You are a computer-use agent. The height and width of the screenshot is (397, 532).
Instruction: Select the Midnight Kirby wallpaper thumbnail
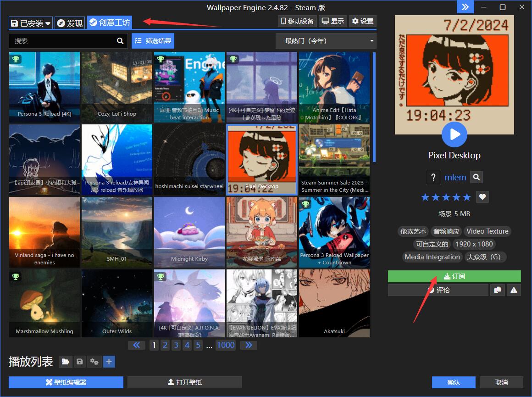point(189,232)
